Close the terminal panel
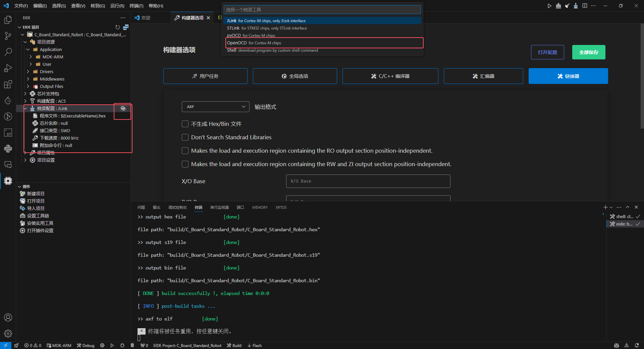This screenshot has width=644, height=349. [x=636, y=207]
